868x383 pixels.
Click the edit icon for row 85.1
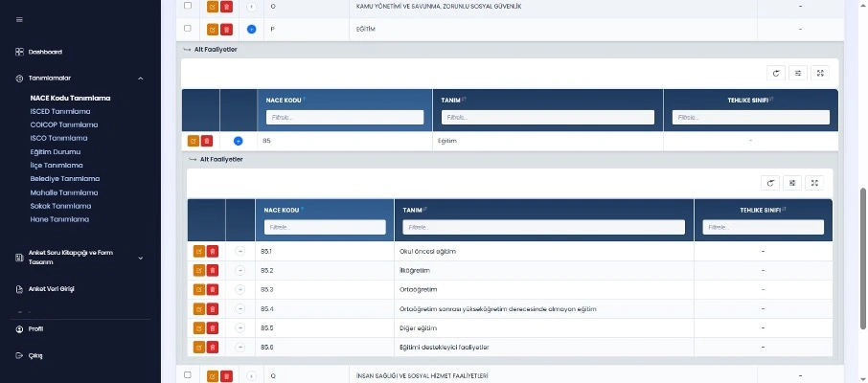tap(199, 251)
